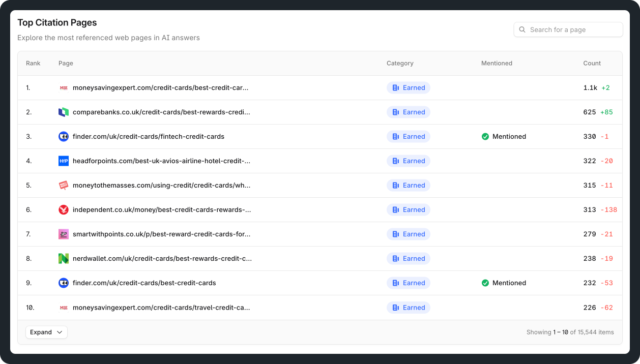Click Earned badge icon for headforpoints row

pyautogui.click(x=396, y=161)
